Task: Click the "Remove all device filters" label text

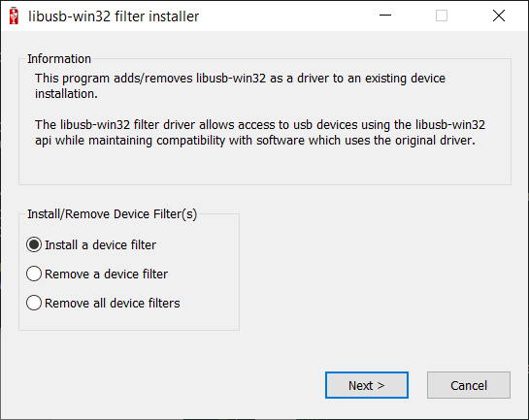Action: (113, 303)
